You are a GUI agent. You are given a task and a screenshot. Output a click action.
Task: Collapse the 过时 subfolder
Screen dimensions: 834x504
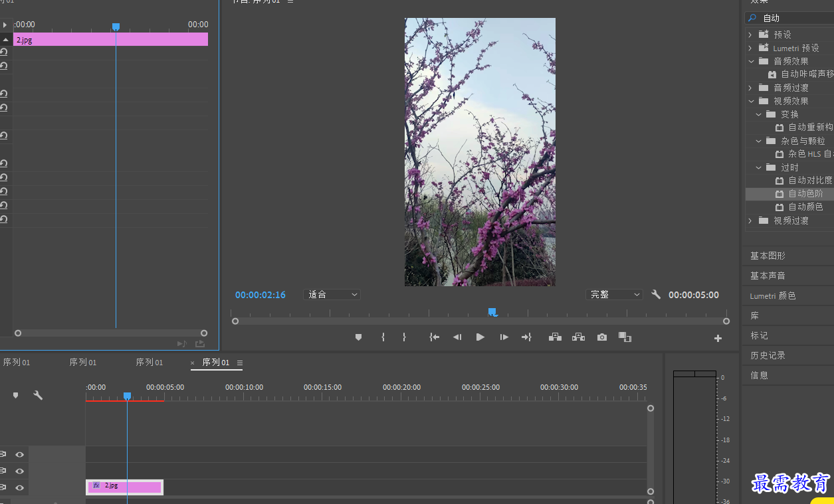pos(759,167)
